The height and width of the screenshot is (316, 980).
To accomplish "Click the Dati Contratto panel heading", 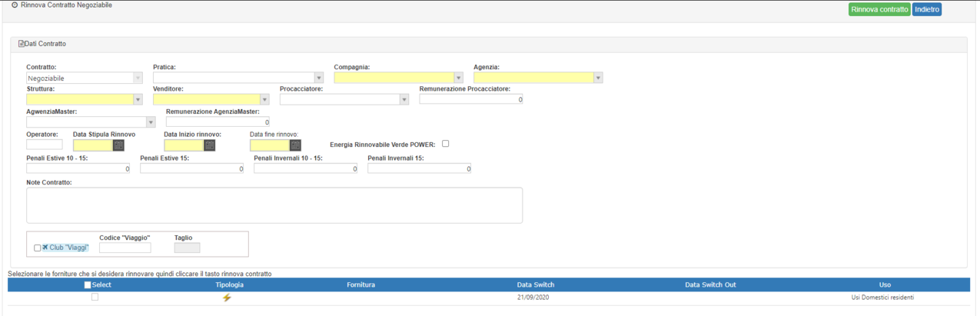I will click(x=45, y=44).
